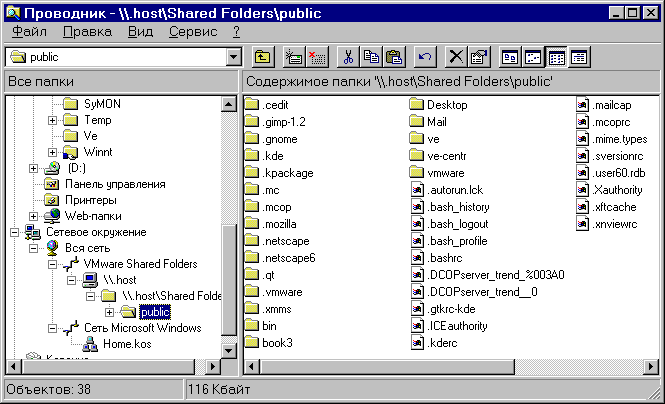Select the .kderc file icon

tap(418, 343)
